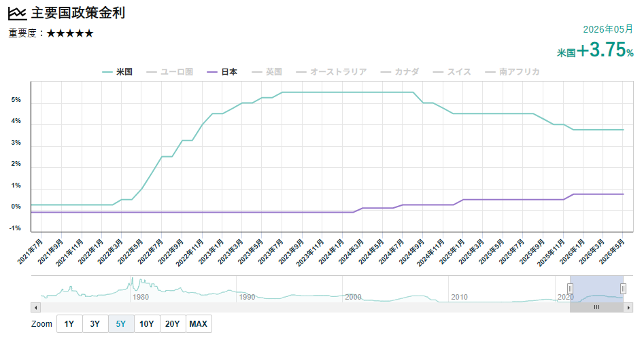Enable the 英国 series
The width and height of the screenshot is (644, 337).
[x=267, y=72]
